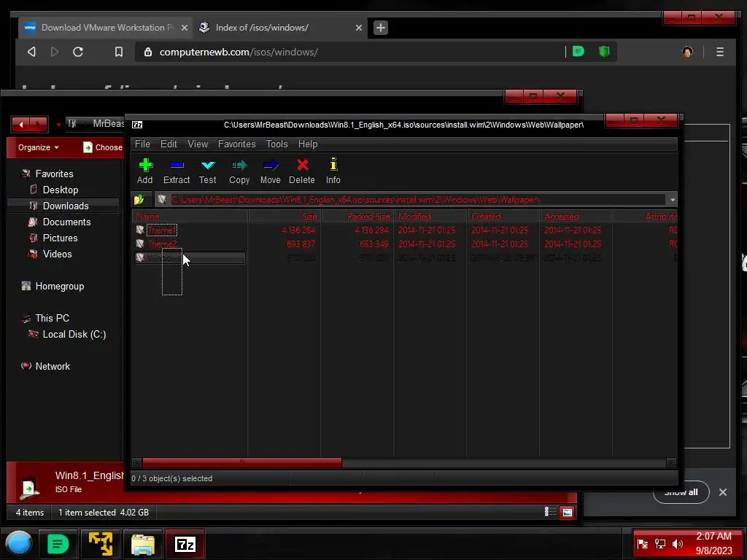Open the File menu in 7-Zip
Screen dimensions: 747x560
pos(142,144)
